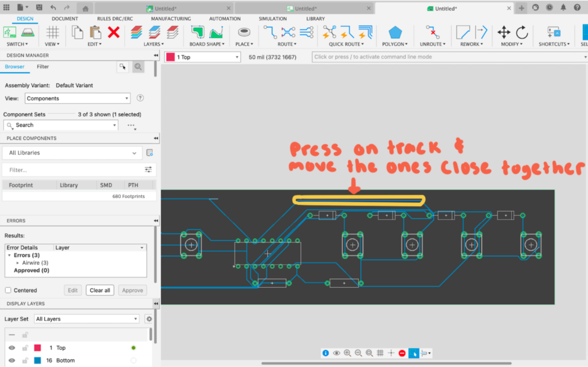Click the save disk icon
This screenshot has width=588, height=367.
[x=39, y=8]
